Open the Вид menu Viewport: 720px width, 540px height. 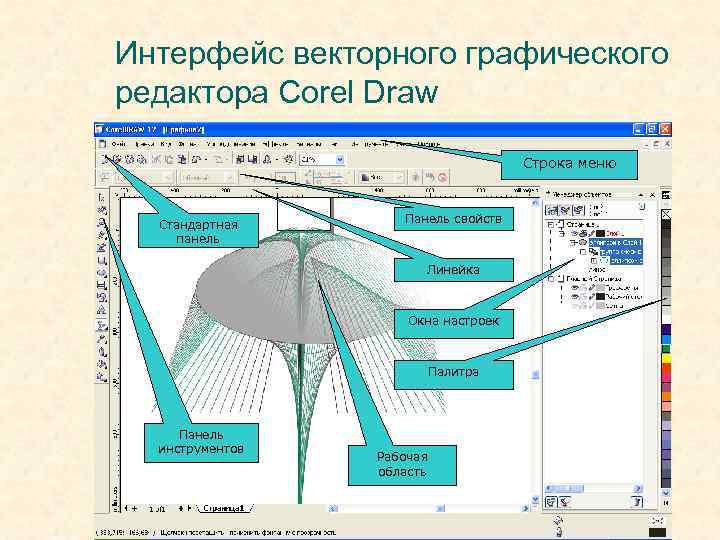tap(166, 144)
